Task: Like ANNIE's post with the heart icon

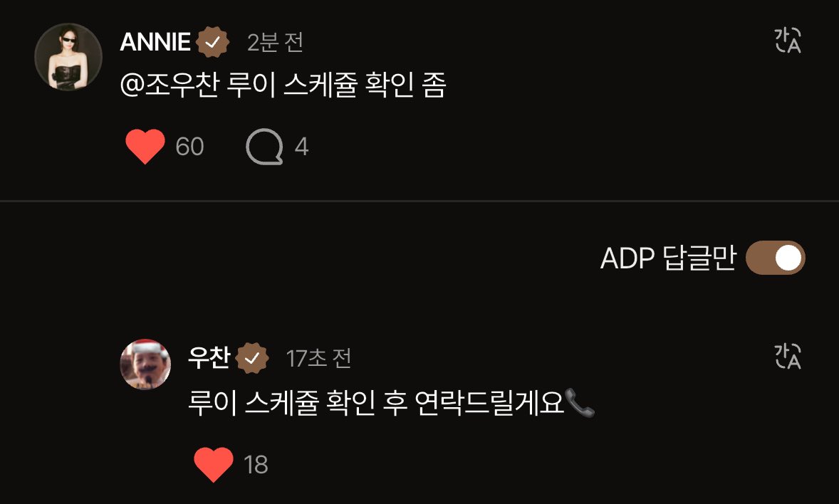Action: pos(145,146)
